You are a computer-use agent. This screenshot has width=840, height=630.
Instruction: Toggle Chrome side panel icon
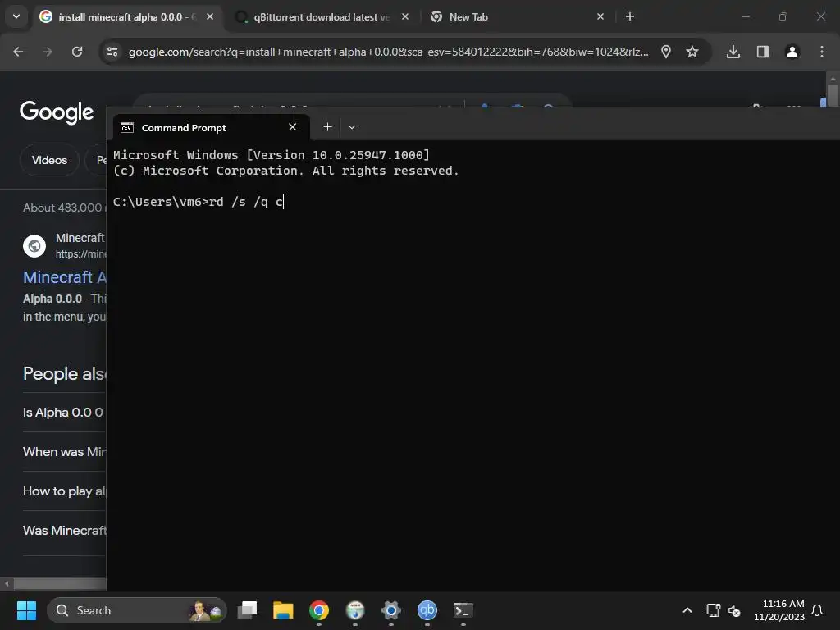pos(763,52)
